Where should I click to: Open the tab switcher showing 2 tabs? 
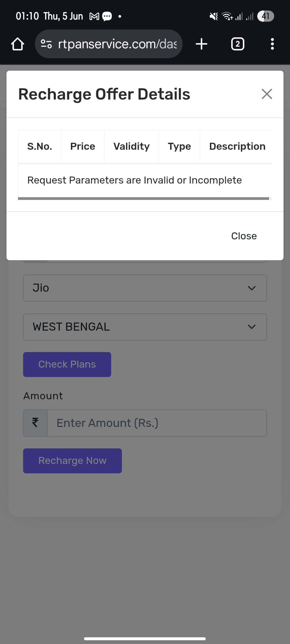238,44
